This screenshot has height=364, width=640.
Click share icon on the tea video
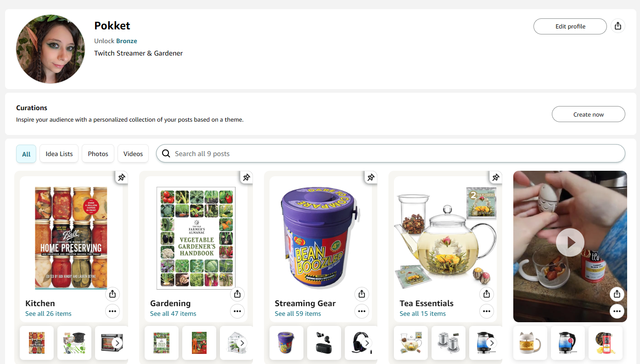(x=617, y=294)
